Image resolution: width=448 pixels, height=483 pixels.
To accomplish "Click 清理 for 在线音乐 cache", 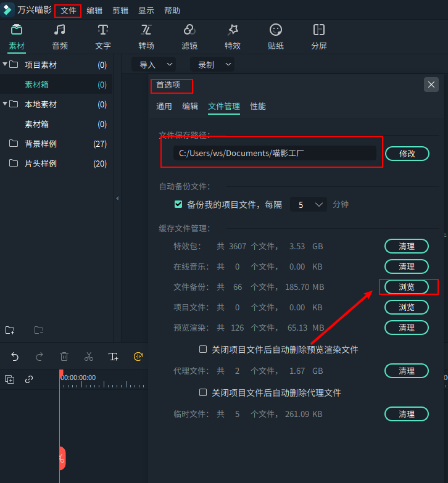I will coord(407,266).
